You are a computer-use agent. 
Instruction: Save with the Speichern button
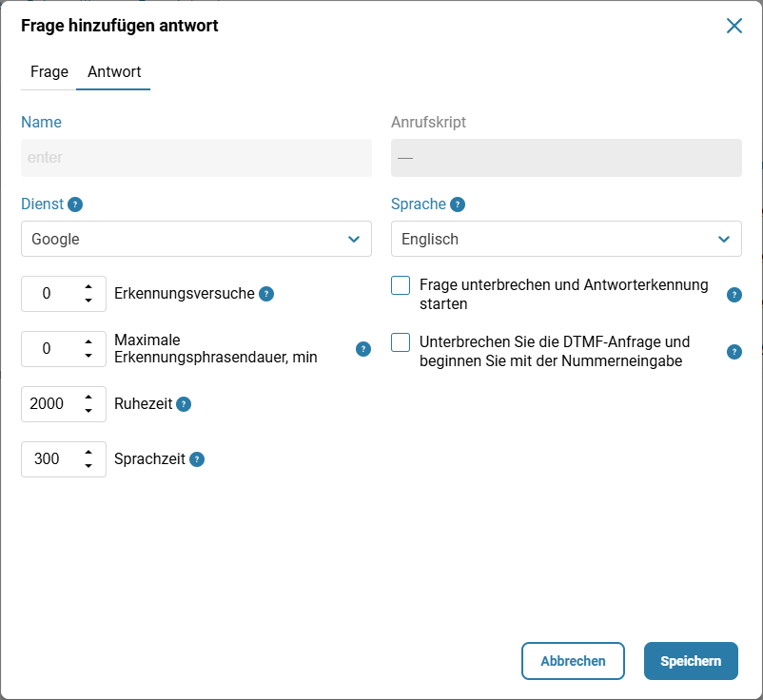tap(691, 661)
